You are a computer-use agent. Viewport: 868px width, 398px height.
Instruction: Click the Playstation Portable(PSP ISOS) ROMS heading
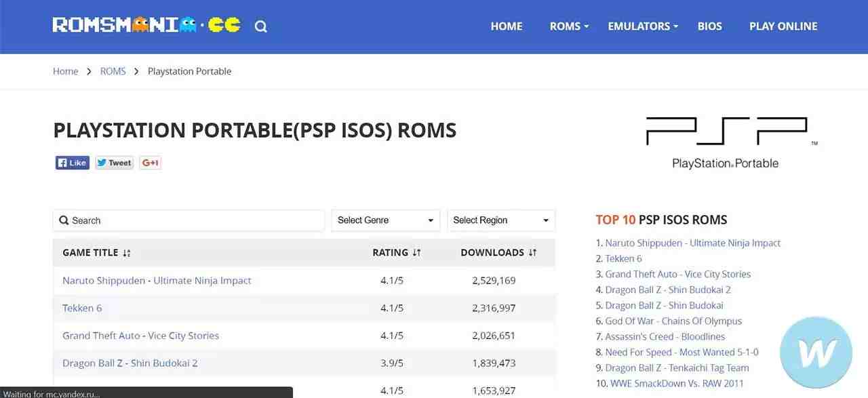tap(255, 130)
